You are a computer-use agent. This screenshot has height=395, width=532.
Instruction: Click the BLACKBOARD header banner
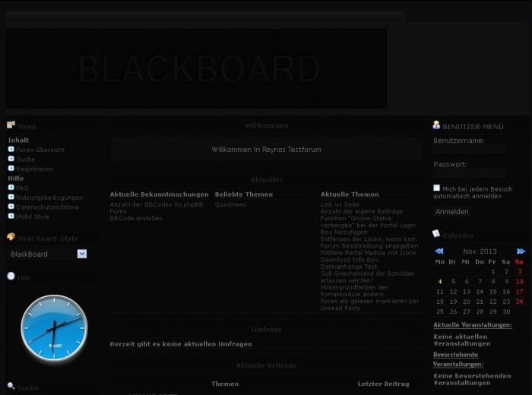[196, 69]
